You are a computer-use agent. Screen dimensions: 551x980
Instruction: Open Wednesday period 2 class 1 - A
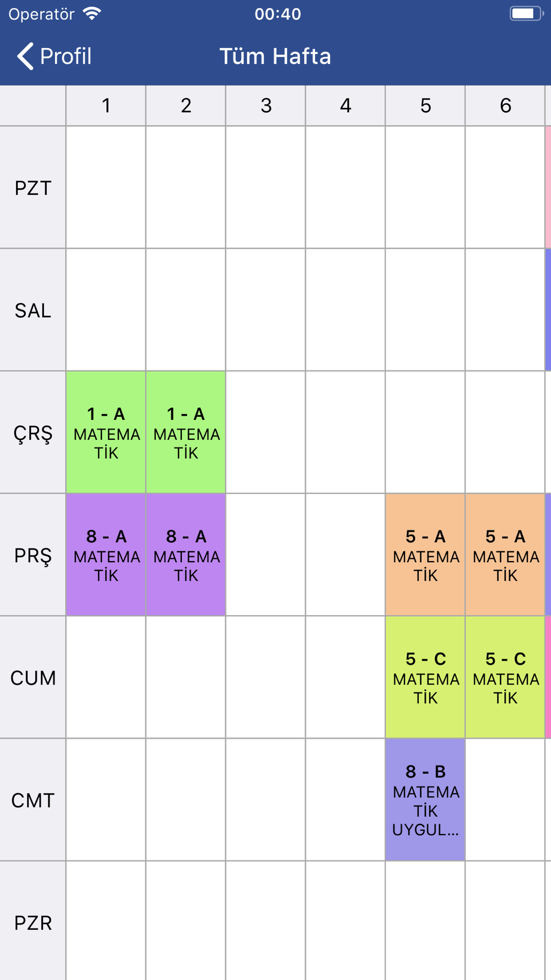click(x=186, y=432)
